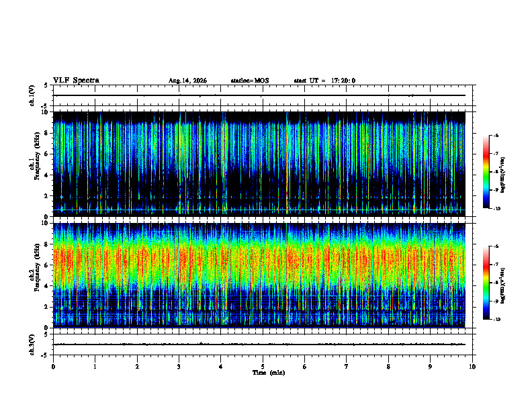Image resolution: width=532 pixels, height=411 pixels.
Task: Click the time axis tick label "3"
Action: pos(179,367)
